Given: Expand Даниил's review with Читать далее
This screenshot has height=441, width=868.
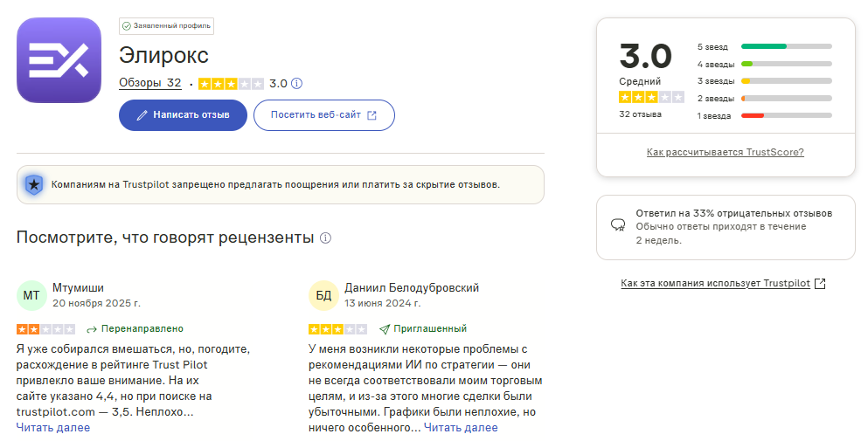Looking at the screenshot, I should 461,428.
